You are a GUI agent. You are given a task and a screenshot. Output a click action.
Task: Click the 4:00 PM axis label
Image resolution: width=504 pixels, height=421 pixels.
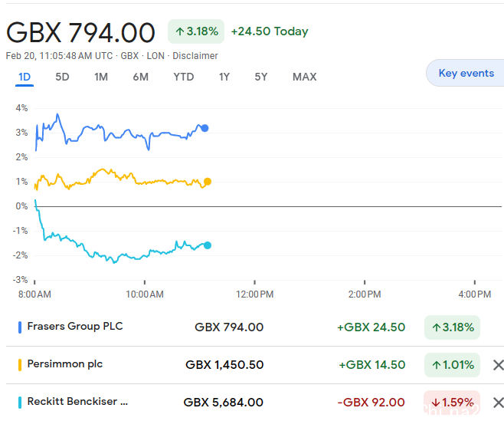[475, 294]
